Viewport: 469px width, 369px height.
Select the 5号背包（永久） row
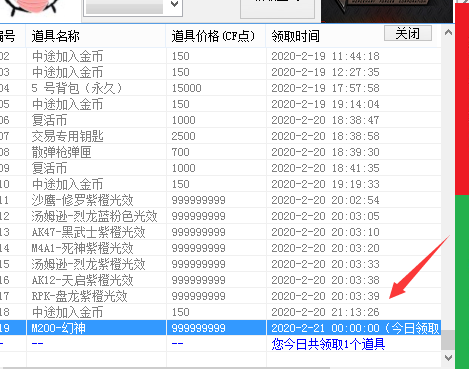pos(220,88)
